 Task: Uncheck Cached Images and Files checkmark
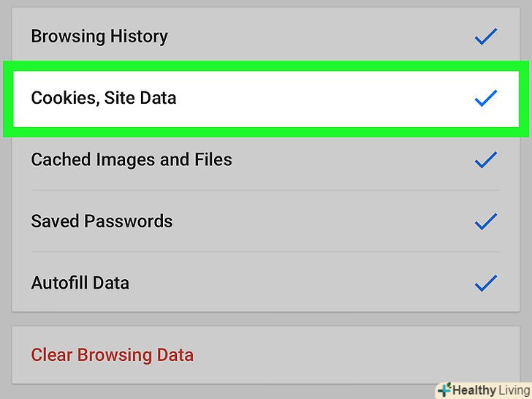485,159
